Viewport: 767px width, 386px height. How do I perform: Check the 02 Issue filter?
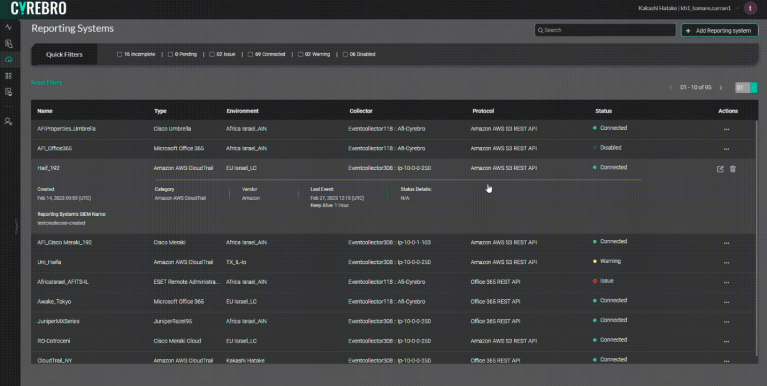(212, 54)
